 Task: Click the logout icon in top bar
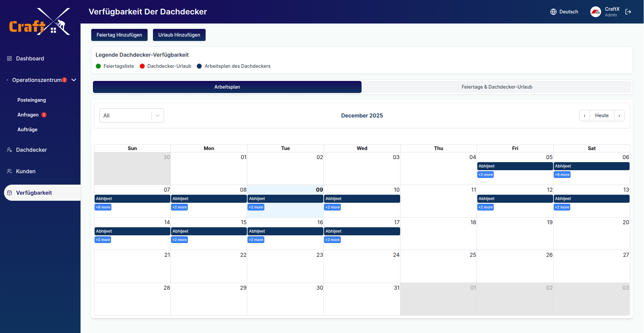pyautogui.click(x=629, y=12)
